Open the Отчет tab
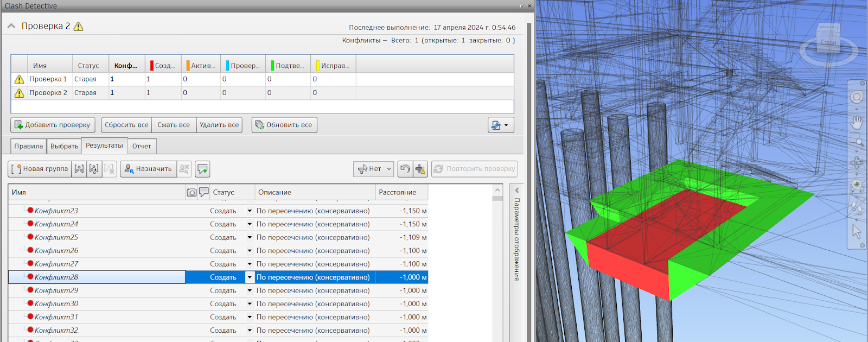Viewport: 868px width, 342px height. tap(142, 146)
